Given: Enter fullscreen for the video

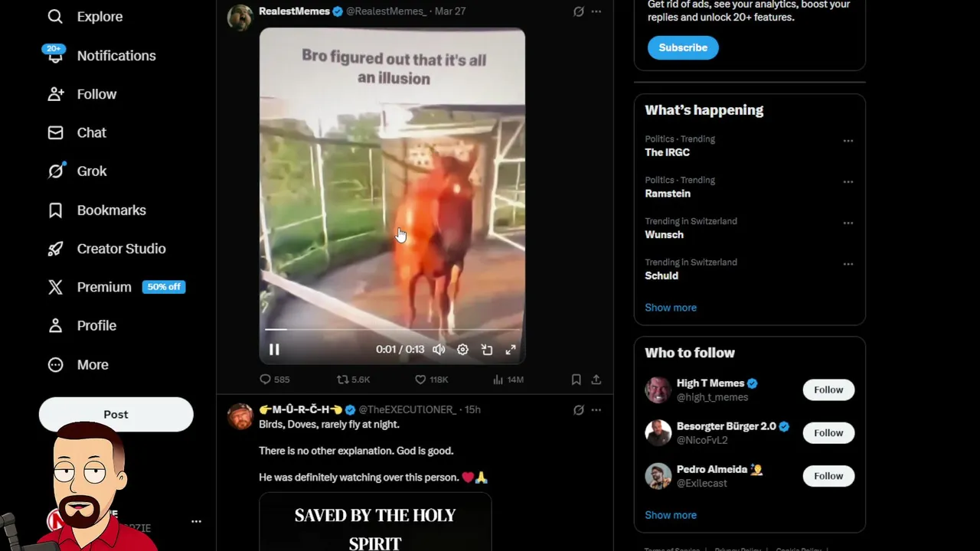Looking at the screenshot, I should 511,350.
